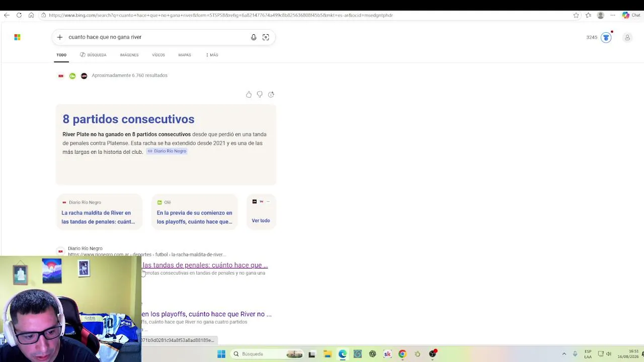Click the ESP LAA language indicator

pos(588,354)
